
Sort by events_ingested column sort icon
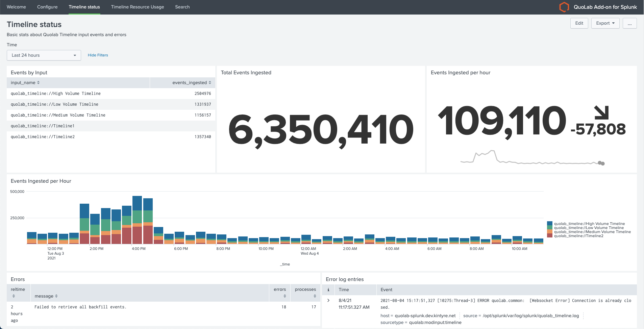pyautogui.click(x=210, y=83)
